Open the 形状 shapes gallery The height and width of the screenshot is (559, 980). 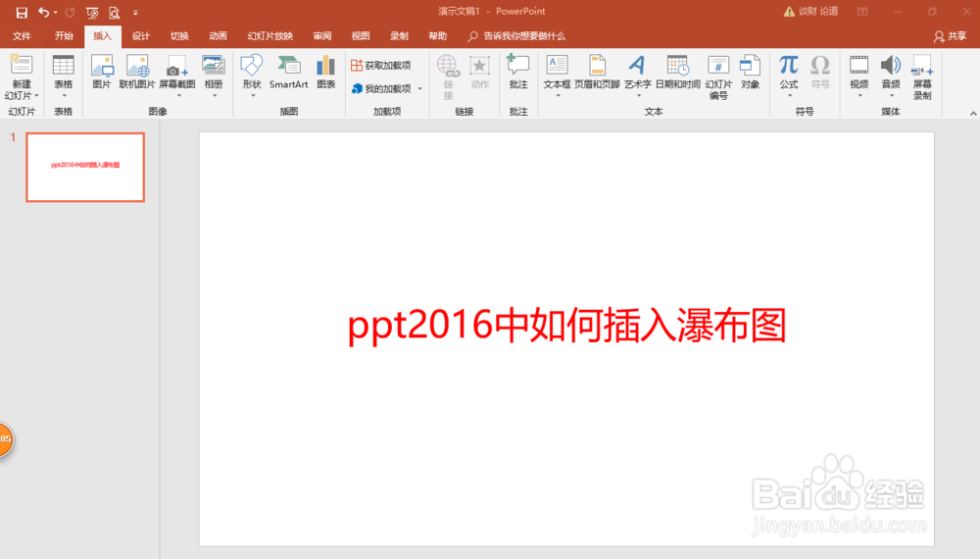tap(252, 76)
